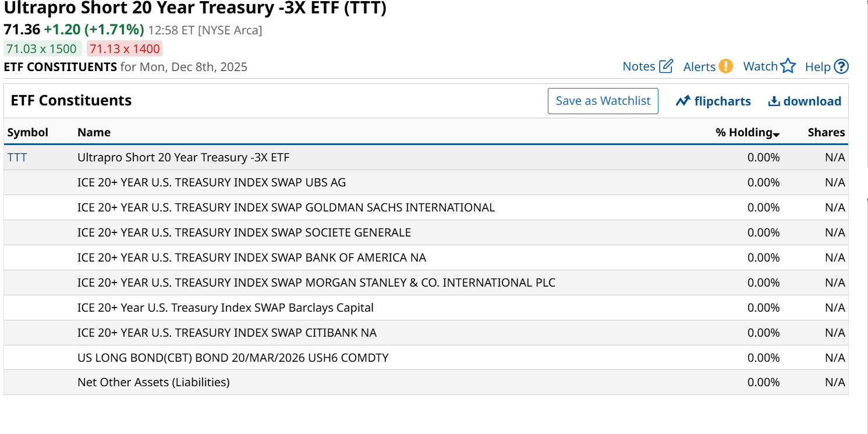This screenshot has height=434, width=868.
Task: Click the flipcharts chart icon
Action: click(x=683, y=101)
